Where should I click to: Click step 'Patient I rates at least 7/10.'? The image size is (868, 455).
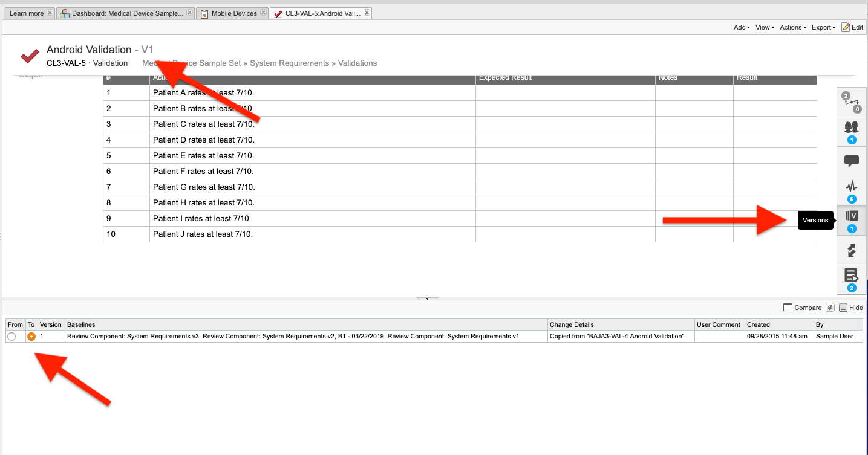(202, 218)
